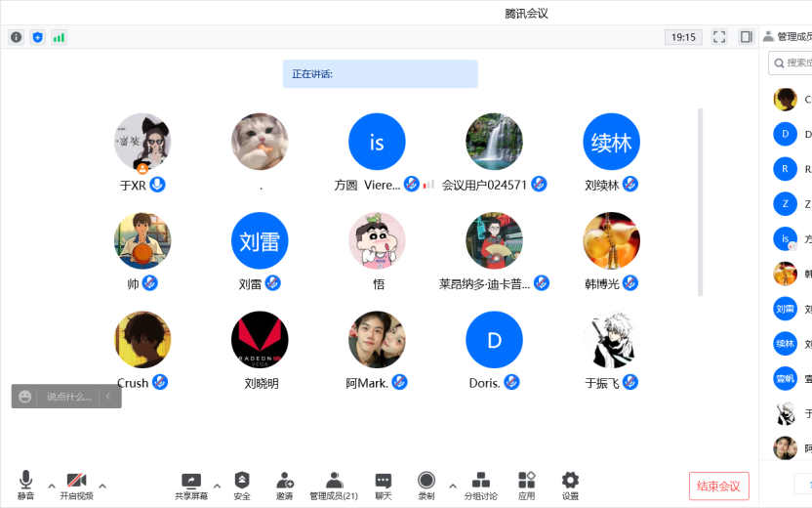Mute the microphone with 静音
The width and height of the screenshot is (812, 508).
26,486
